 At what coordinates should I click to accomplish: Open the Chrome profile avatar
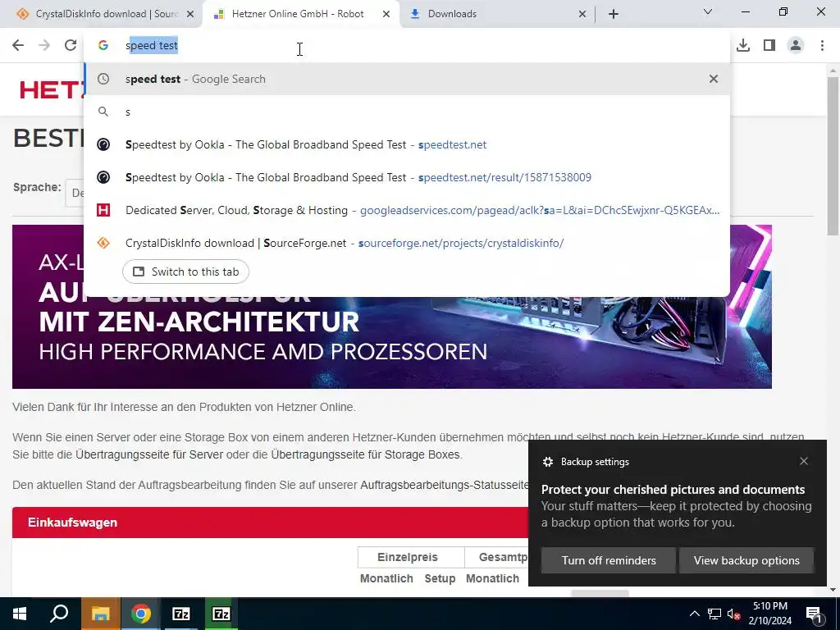click(796, 46)
